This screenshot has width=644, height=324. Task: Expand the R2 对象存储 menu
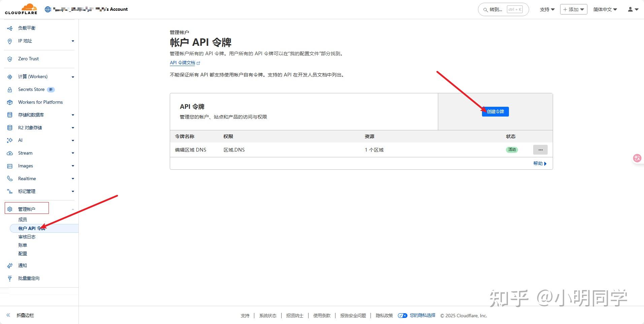tap(73, 128)
